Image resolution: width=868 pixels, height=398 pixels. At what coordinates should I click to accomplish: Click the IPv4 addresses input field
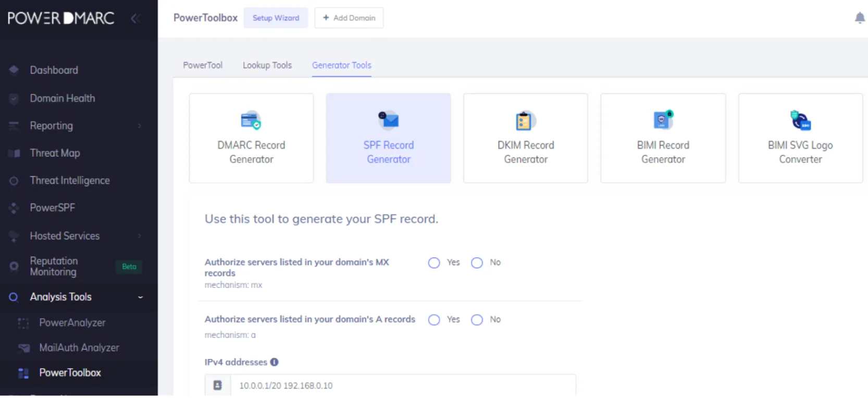tap(403, 385)
